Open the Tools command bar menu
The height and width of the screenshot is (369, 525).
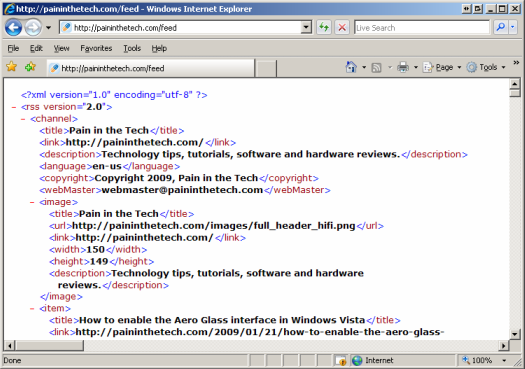click(x=486, y=67)
